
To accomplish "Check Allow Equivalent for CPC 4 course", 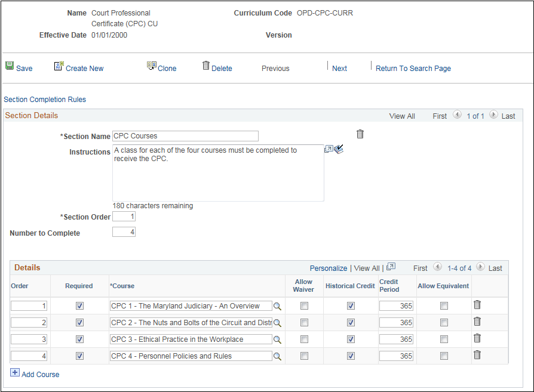I will (444, 356).
